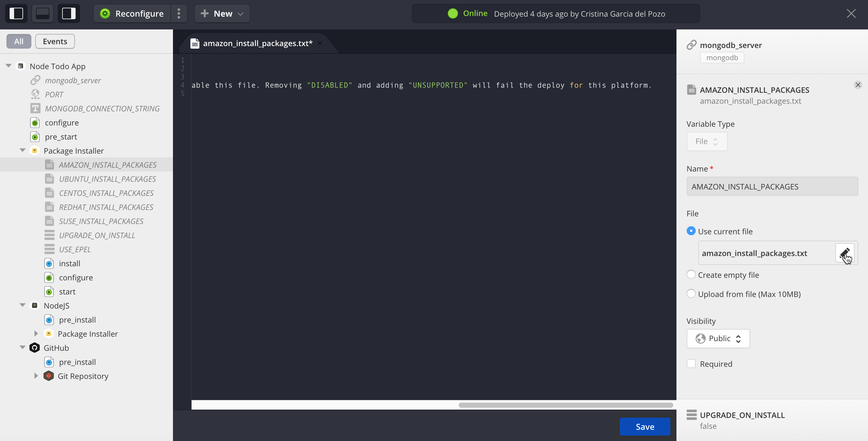Close the AMAZON_INSTALL_PACKAGES properties section
This screenshot has width=868, height=441.
point(858,85)
